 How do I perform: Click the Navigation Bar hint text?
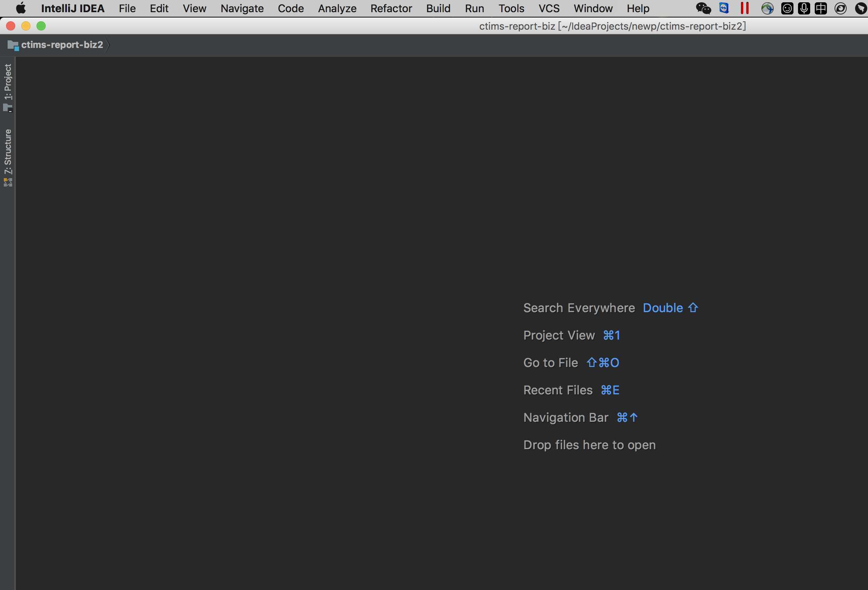coord(566,417)
